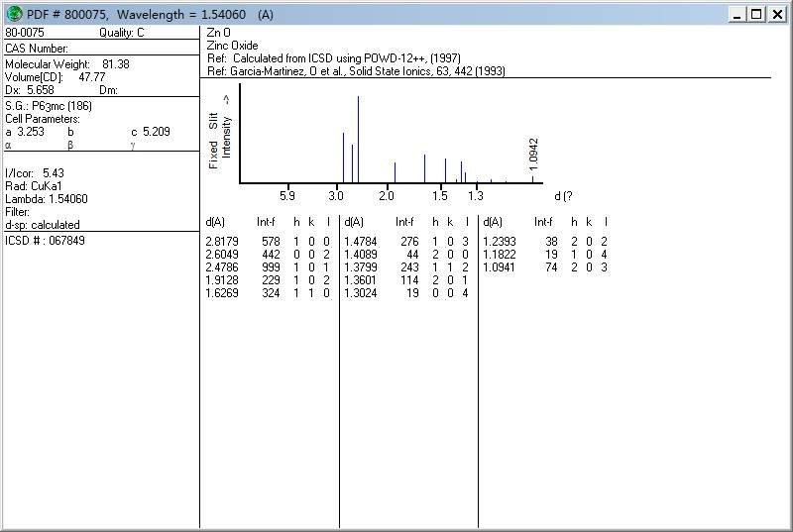
Task: Maximize the PDF # 800075 window
Action: pos(756,14)
